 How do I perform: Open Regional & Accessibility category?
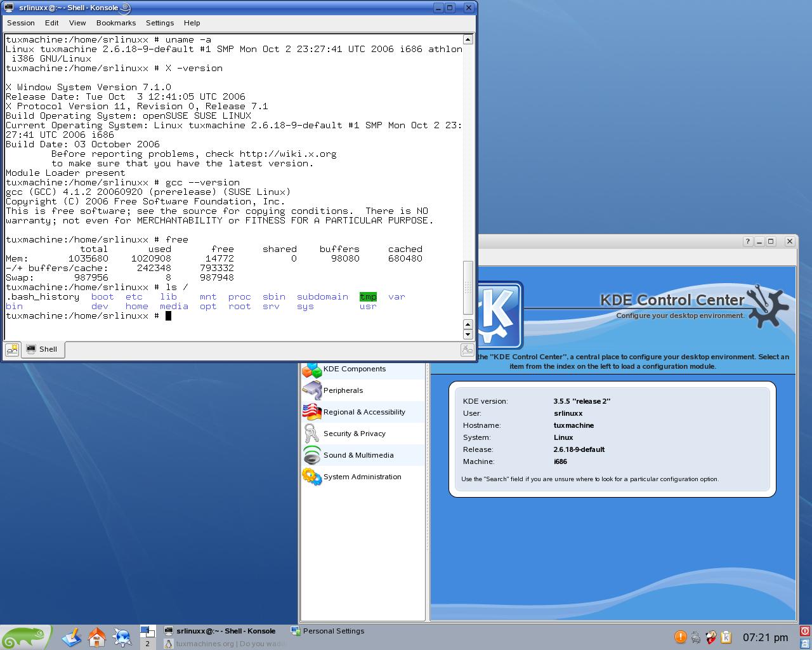coord(364,412)
